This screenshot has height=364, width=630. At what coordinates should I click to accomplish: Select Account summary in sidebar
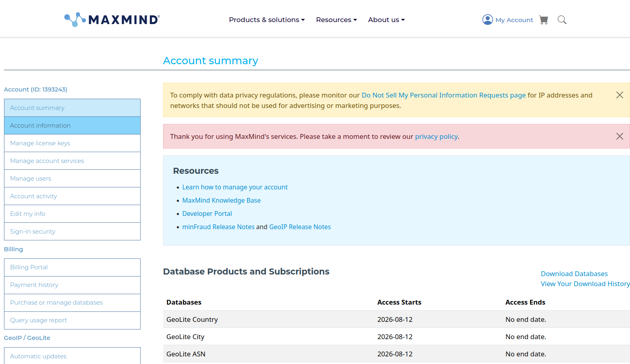pyautogui.click(x=72, y=108)
